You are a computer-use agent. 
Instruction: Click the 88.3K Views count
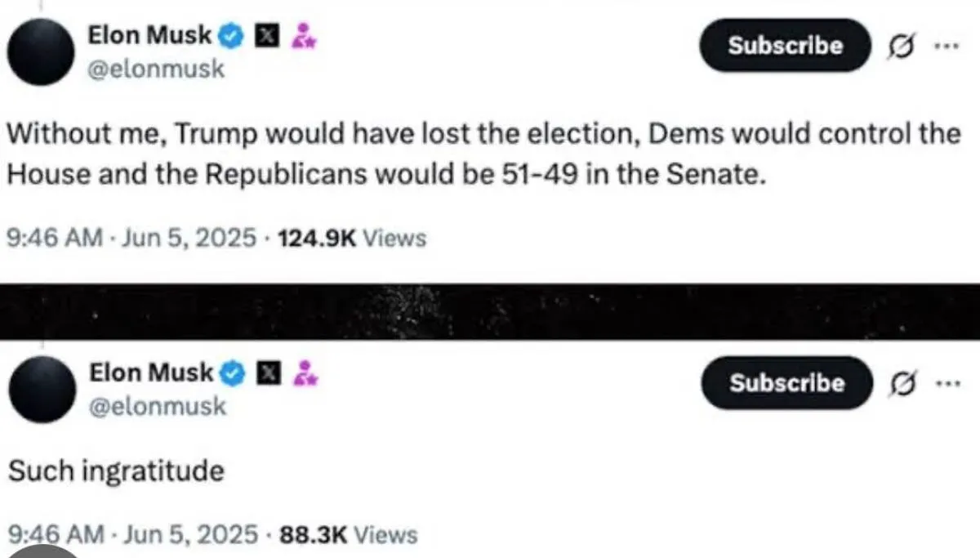(x=348, y=535)
